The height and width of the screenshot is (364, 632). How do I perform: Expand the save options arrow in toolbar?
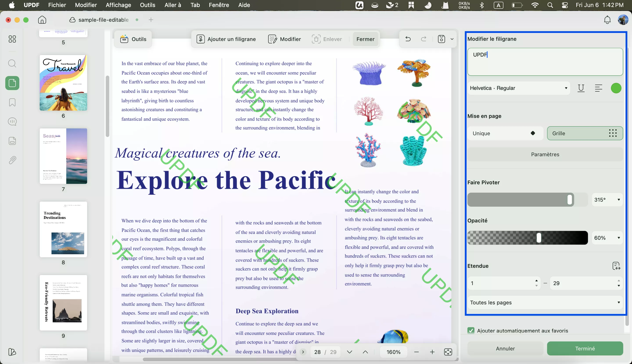452,39
